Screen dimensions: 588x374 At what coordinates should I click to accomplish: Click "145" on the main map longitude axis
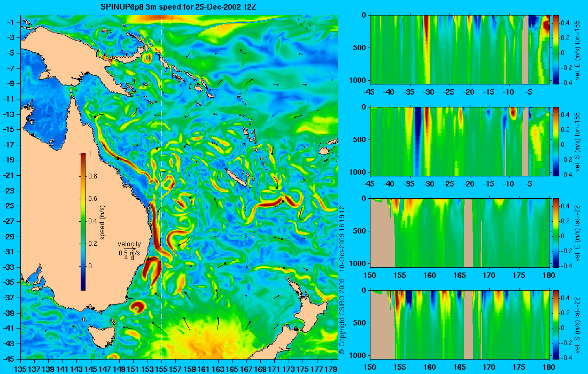coord(91,369)
